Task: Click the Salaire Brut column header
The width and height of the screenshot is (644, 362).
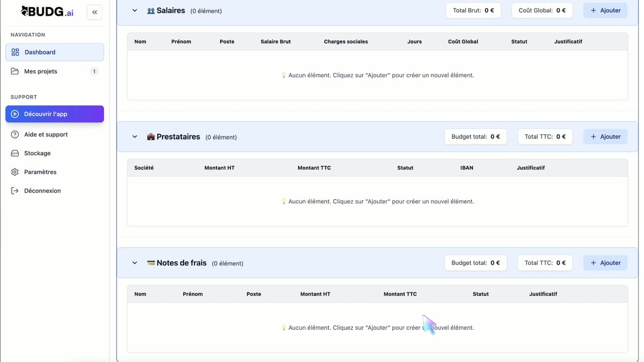Action: pos(275,41)
